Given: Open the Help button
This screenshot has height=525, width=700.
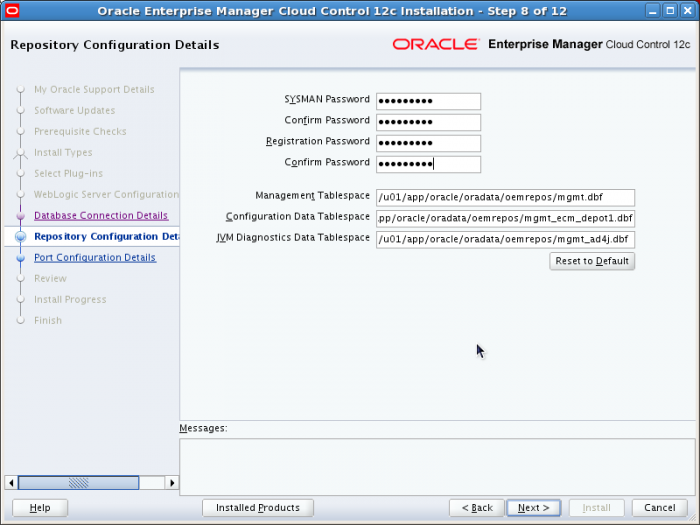Looking at the screenshot, I should (x=40, y=508).
